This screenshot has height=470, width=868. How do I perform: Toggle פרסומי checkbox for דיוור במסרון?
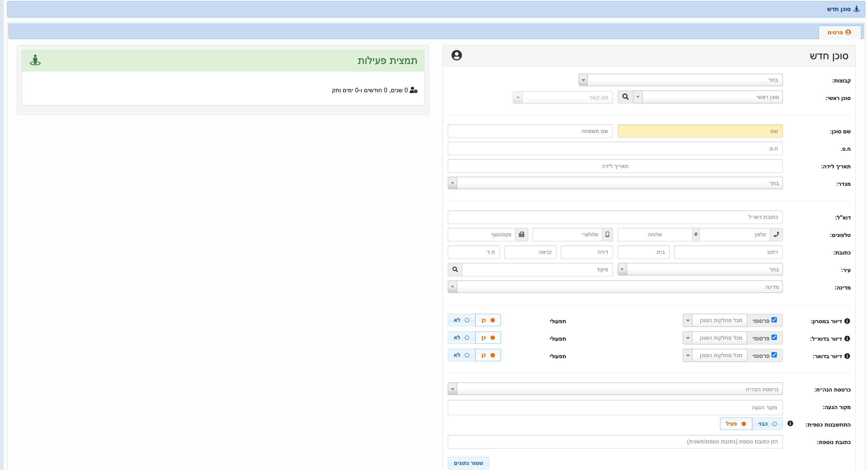coord(774,320)
